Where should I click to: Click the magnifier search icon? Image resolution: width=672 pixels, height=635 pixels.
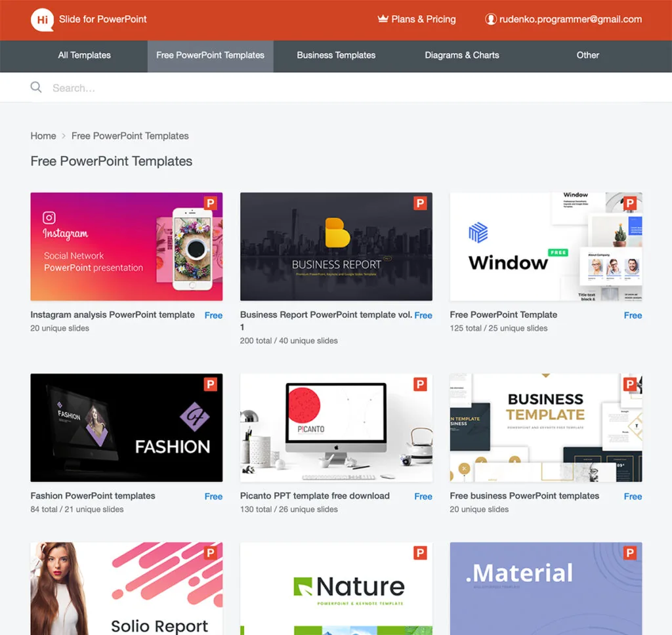(36, 87)
